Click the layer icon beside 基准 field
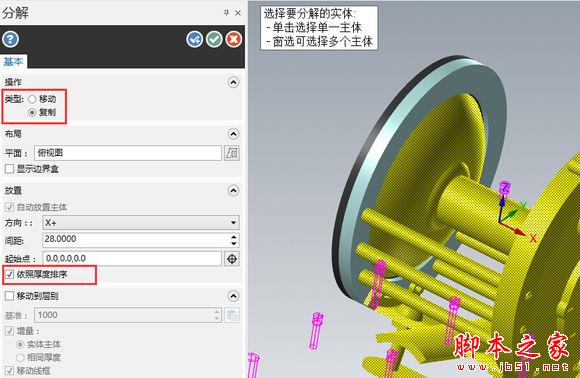 coord(232,315)
